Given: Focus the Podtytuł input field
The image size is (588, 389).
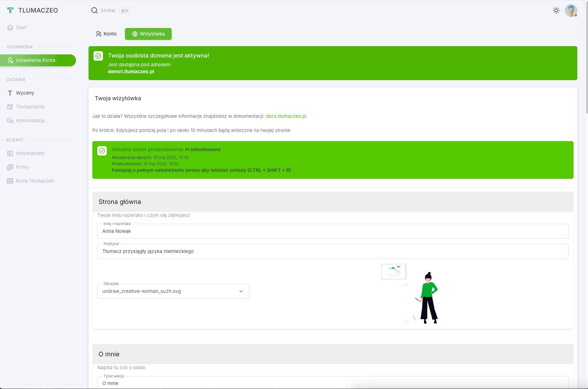Looking at the screenshot, I should pos(333,251).
